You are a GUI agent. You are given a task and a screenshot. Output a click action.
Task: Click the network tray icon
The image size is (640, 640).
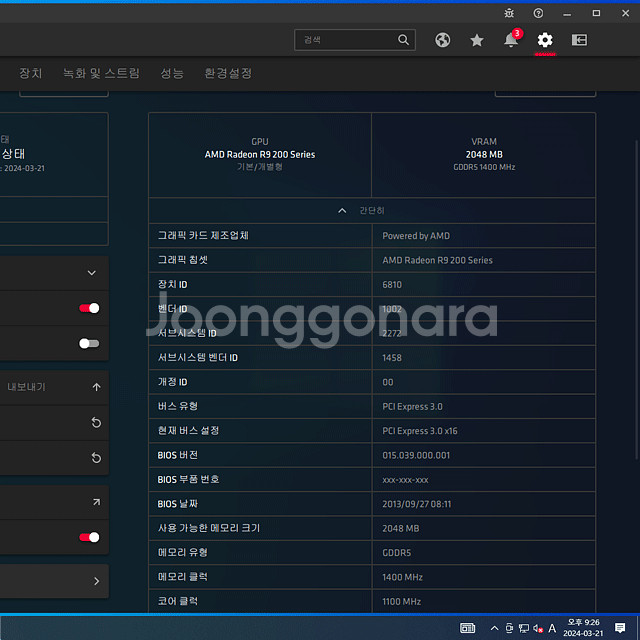(x=524, y=628)
